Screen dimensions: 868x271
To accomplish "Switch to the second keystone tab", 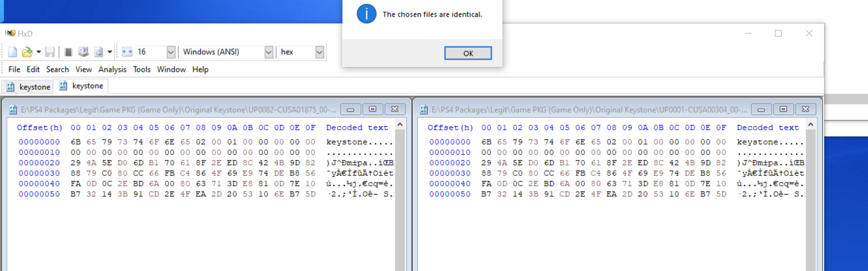I will tap(81, 86).
